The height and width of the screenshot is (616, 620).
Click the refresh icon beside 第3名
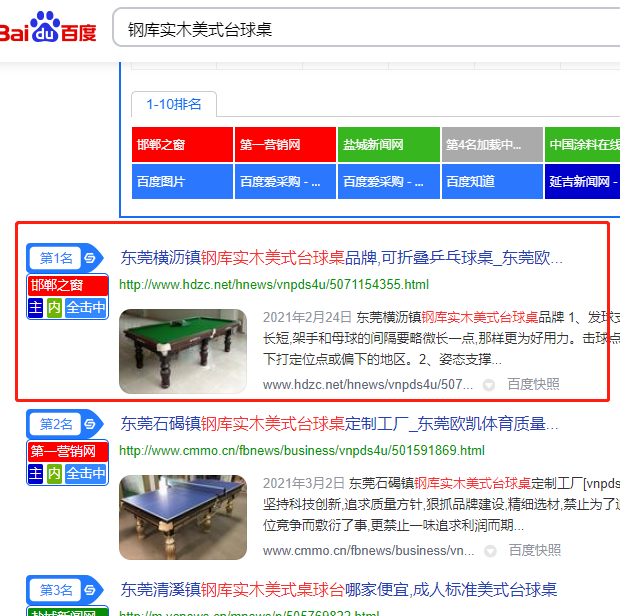click(90, 590)
